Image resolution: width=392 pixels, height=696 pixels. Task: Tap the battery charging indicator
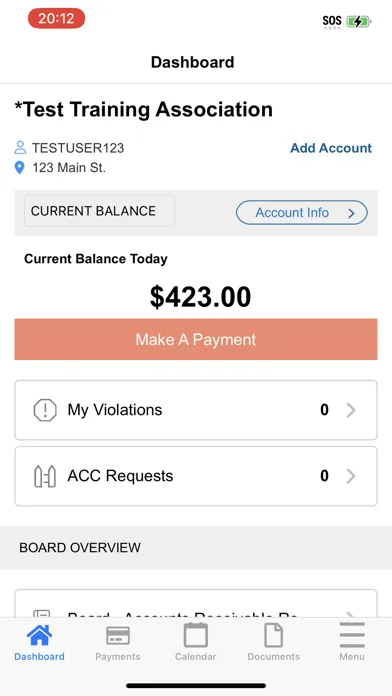click(x=358, y=21)
